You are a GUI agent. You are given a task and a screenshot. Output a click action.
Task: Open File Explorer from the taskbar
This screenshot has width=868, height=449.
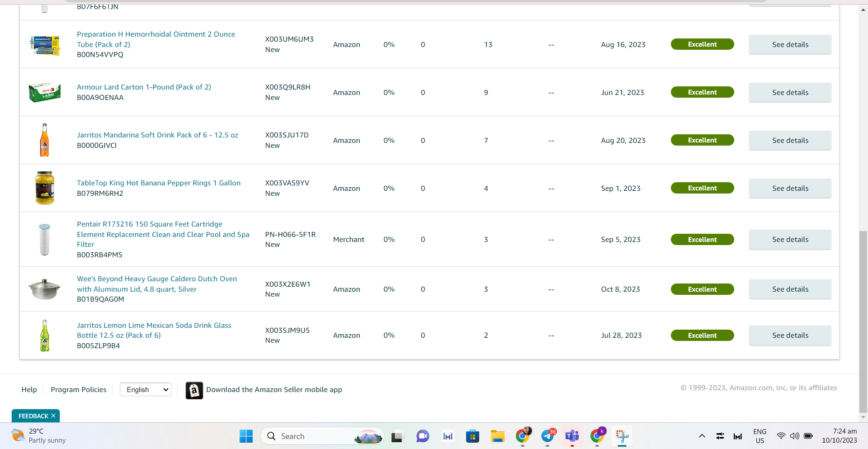pos(497,436)
